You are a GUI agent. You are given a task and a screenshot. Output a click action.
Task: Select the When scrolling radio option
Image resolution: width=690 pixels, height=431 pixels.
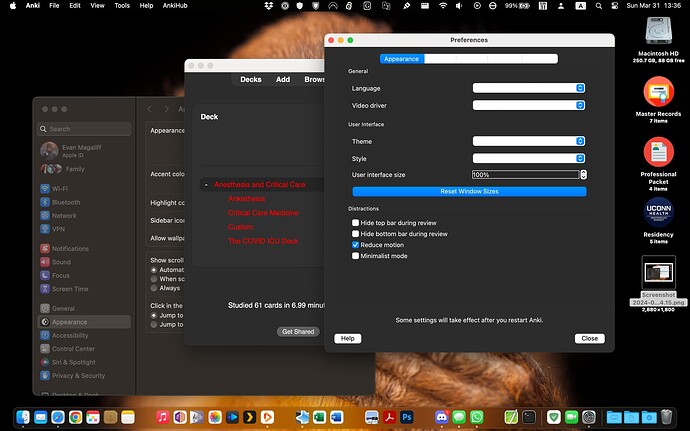pos(154,279)
